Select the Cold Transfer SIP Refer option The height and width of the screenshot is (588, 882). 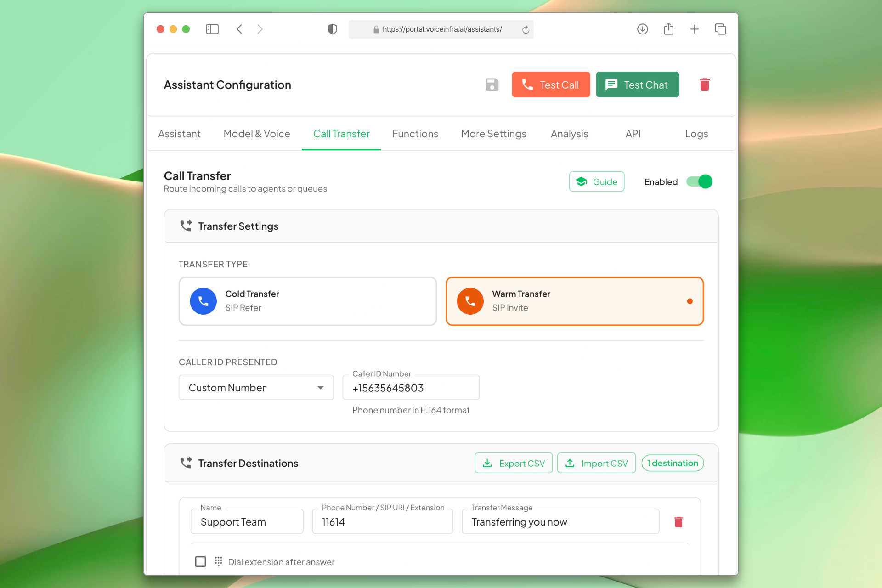(308, 301)
